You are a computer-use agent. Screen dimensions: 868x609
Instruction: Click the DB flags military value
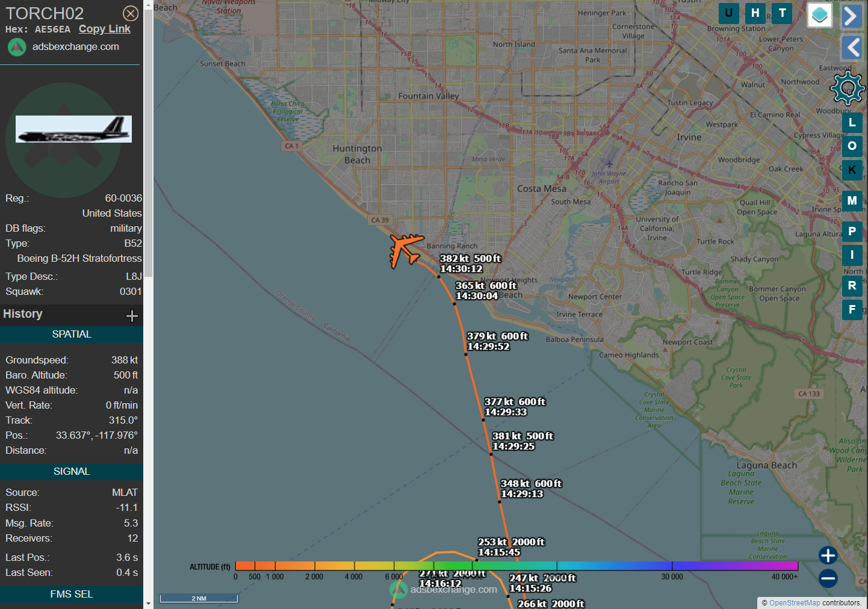tap(126, 228)
